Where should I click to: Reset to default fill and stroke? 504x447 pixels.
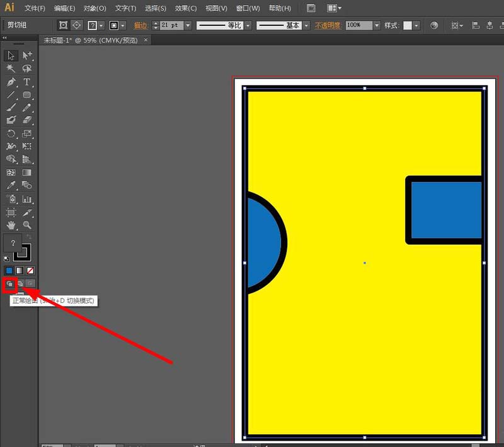(6, 259)
